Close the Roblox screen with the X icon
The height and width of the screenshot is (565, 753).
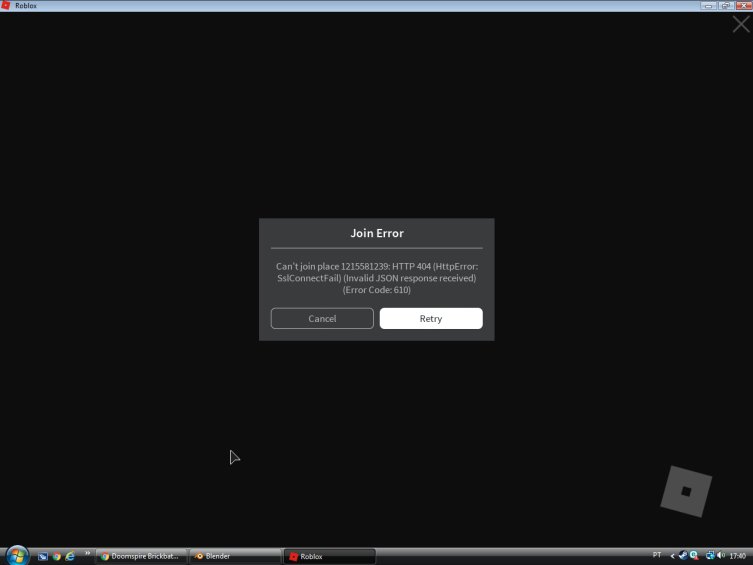741,24
